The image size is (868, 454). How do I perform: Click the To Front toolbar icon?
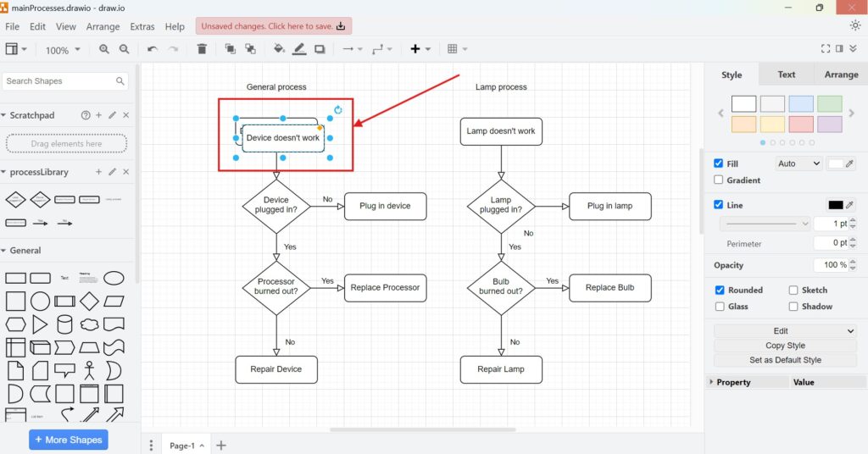tap(231, 49)
